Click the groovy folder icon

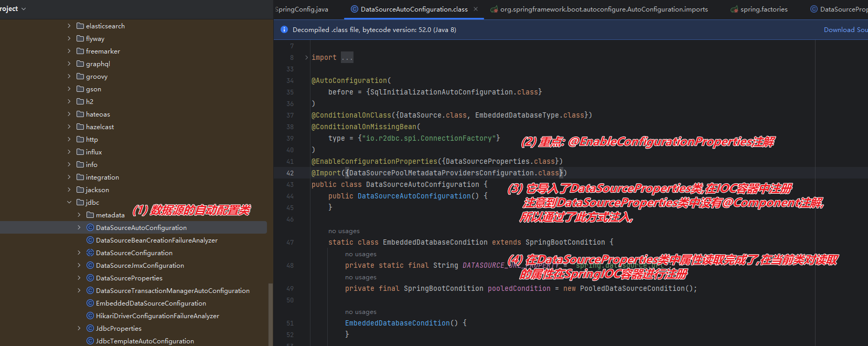pos(80,76)
